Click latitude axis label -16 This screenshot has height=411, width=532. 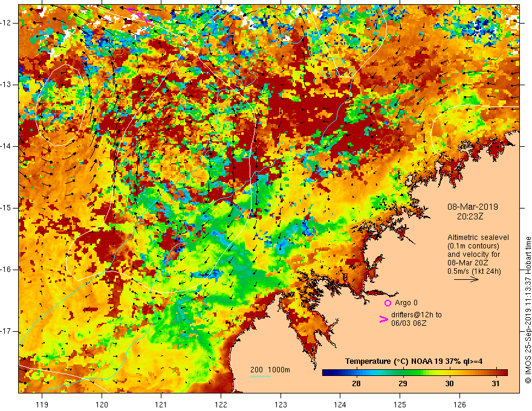click(x=6, y=270)
